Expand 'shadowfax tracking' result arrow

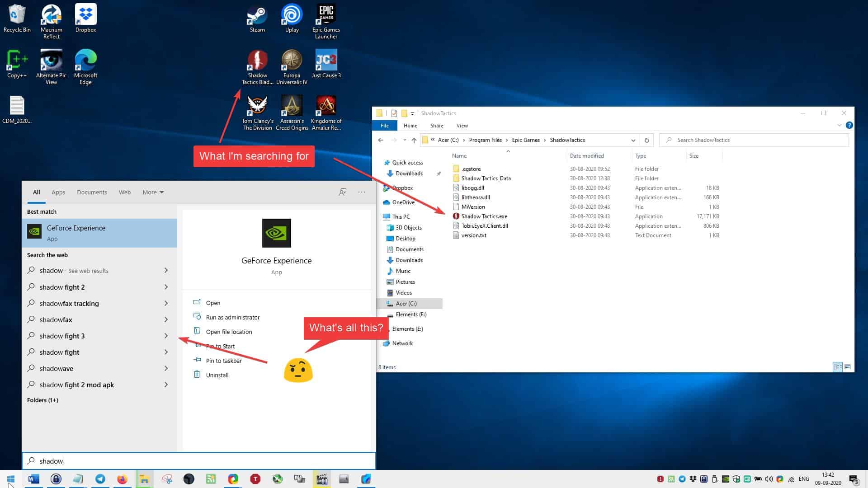tap(166, 303)
